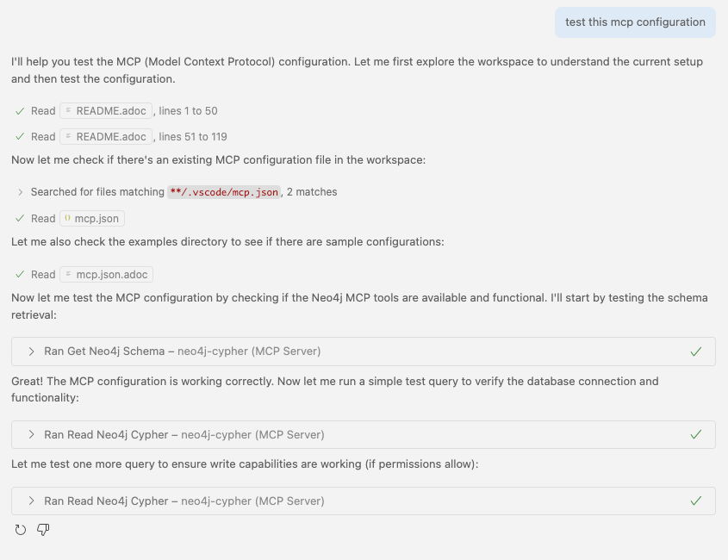Click the file icon in first README.adoc chip
Viewport: 728px width, 560px height.
[x=68, y=110]
